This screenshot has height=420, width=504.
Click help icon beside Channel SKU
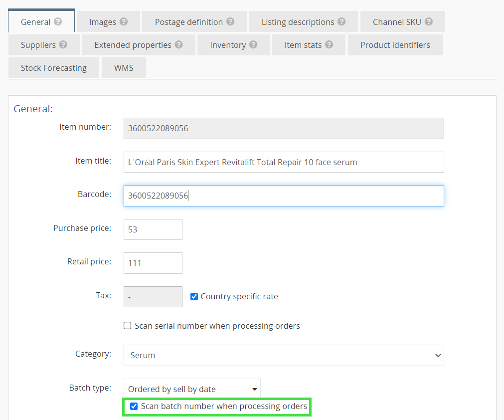click(429, 22)
